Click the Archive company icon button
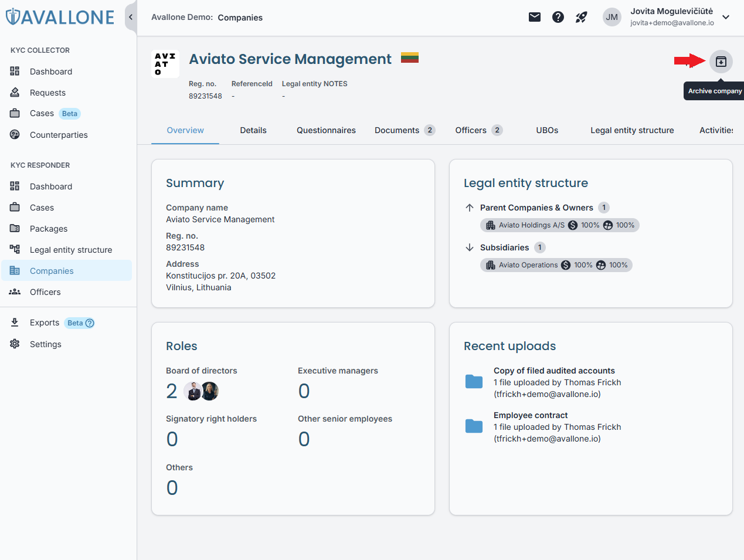This screenshot has width=744, height=560. (x=721, y=62)
